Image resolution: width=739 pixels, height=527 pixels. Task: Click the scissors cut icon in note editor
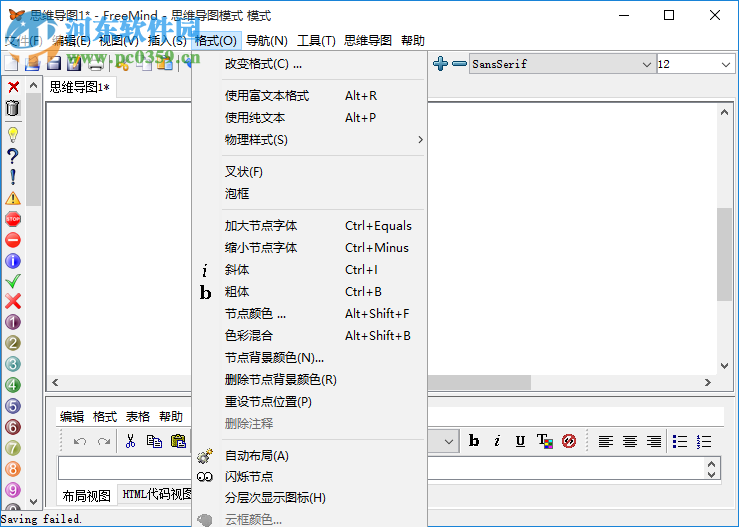[130, 441]
